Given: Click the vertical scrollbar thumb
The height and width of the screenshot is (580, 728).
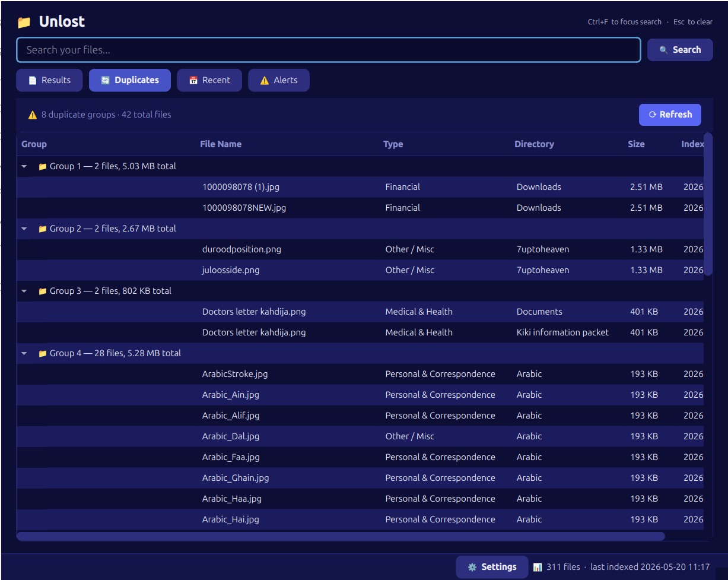Looking at the screenshot, I should pyautogui.click(x=708, y=205).
